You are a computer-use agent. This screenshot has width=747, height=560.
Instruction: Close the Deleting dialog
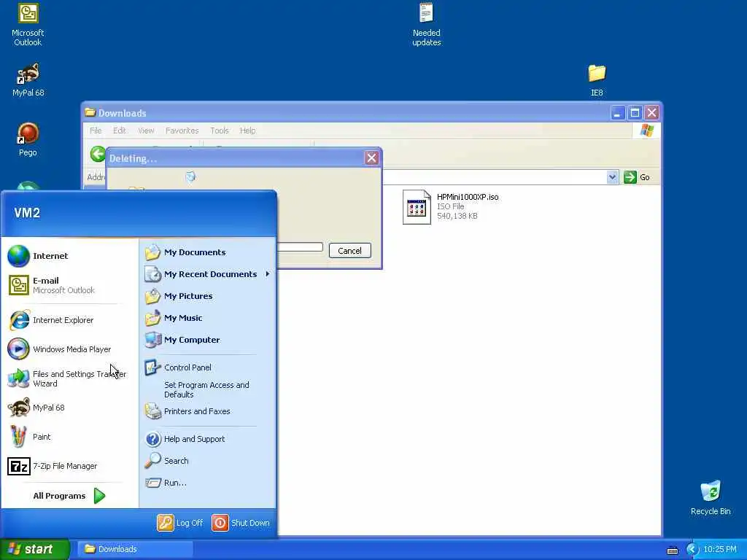[371, 158]
